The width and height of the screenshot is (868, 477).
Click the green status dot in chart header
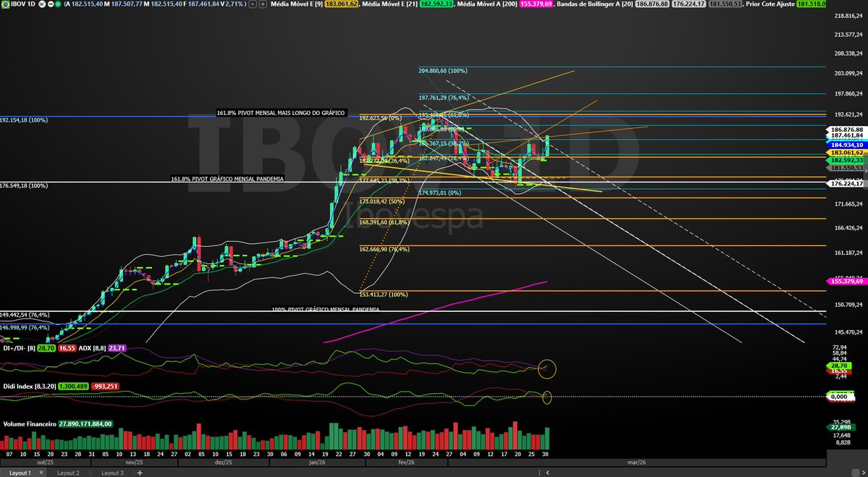point(58,4)
